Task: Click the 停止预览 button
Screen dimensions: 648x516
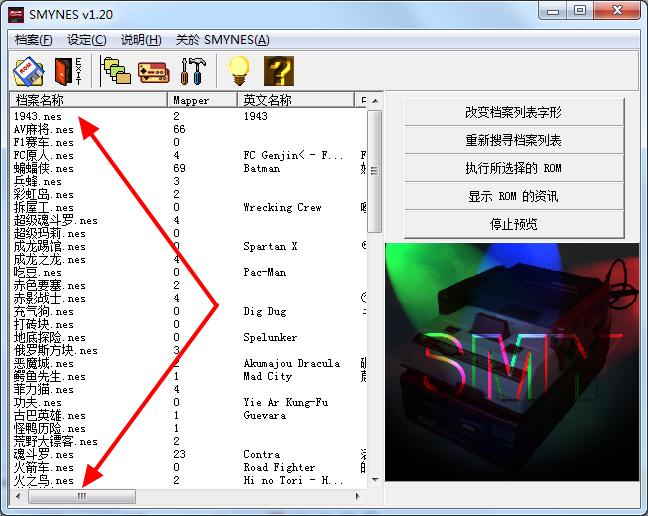Action: point(514,224)
